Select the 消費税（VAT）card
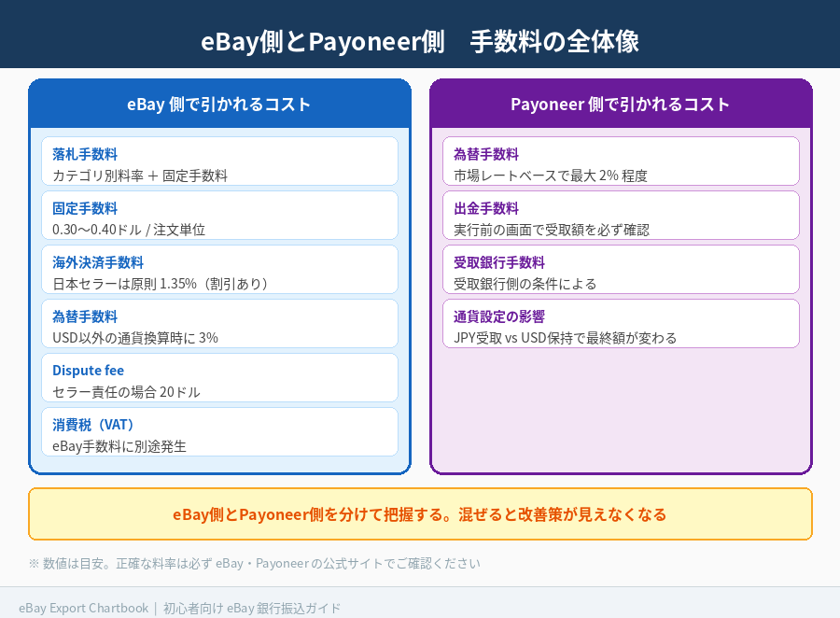This screenshot has width=840, height=618. (219, 432)
